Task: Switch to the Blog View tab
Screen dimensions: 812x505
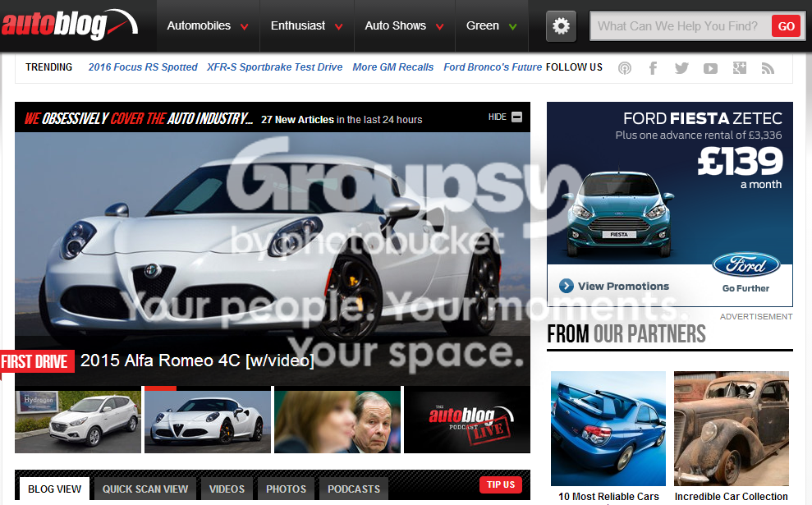Action: 54,489
